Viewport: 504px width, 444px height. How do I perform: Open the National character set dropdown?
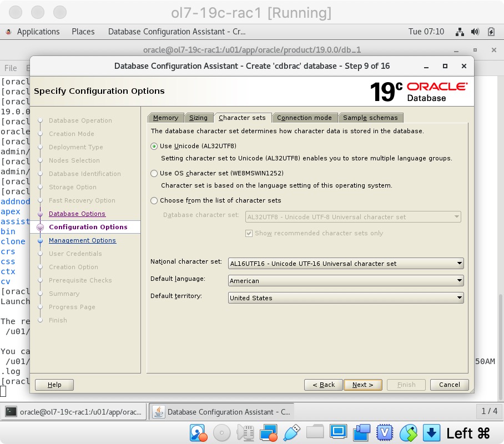(x=346, y=264)
